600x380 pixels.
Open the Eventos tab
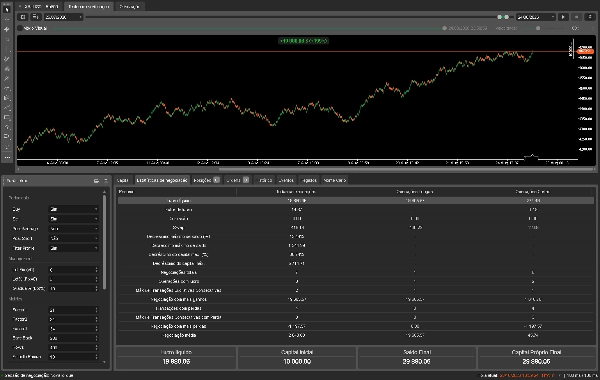[x=286, y=180]
